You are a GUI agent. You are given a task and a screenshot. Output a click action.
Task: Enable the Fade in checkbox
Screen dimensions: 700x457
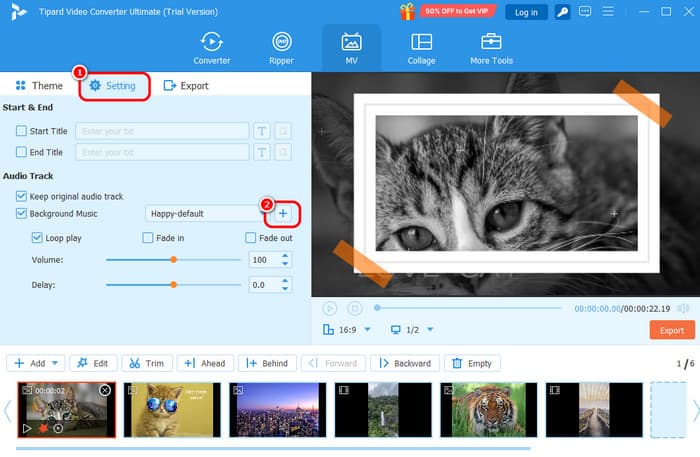(148, 238)
